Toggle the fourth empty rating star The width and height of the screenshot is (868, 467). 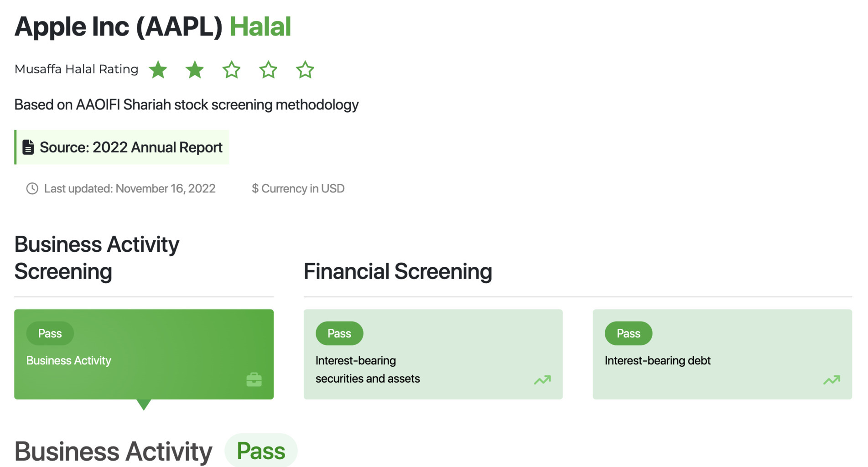click(x=269, y=69)
